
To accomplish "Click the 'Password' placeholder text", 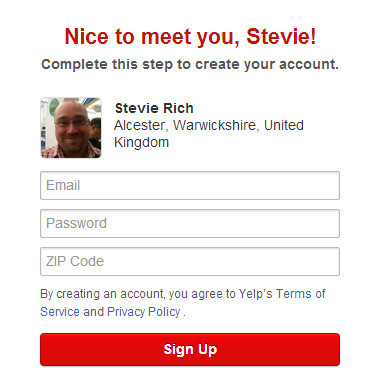I will click(76, 223).
